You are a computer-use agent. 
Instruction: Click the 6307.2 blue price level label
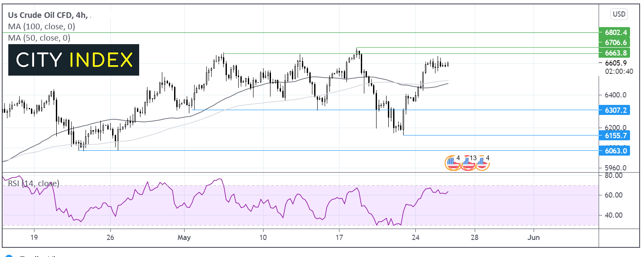tap(616, 110)
